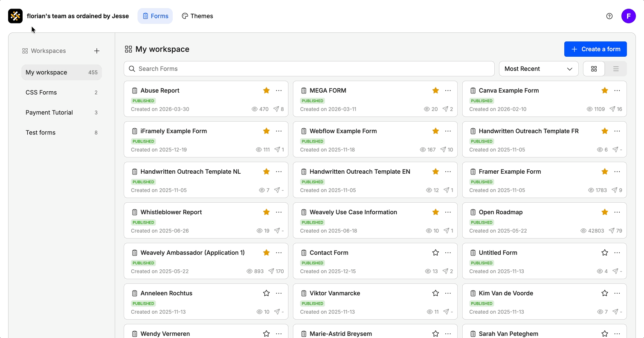The width and height of the screenshot is (644, 338).
Task: Click the search magnifier icon
Action: tap(132, 69)
